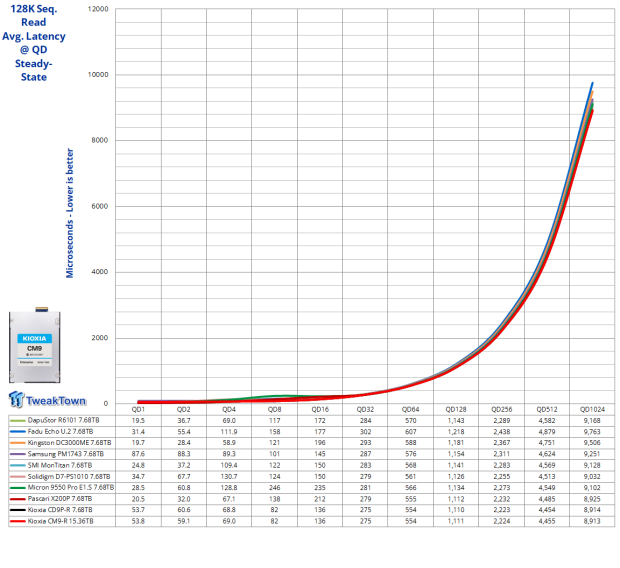The width and height of the screenshot is (620, 568).
Task: Click the 'QD2' column header
Action: click(183, 409)
